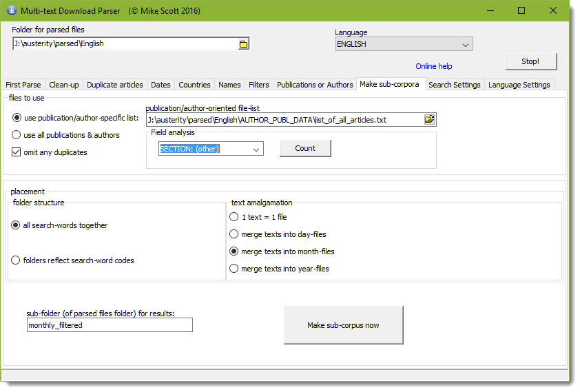Screen dimensions: 580x392
Task: Click the sub-folder name input field
Action: pos(110,325)
